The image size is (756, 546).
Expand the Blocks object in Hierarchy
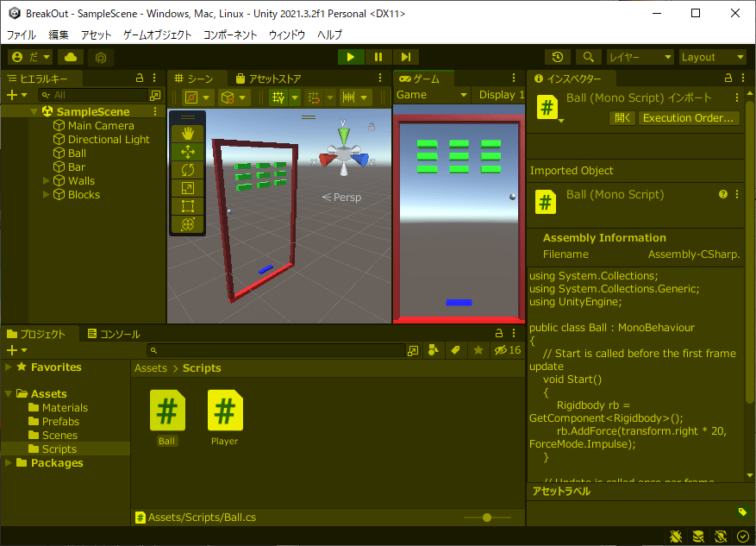pyautogui.click(x=47, y=194)
